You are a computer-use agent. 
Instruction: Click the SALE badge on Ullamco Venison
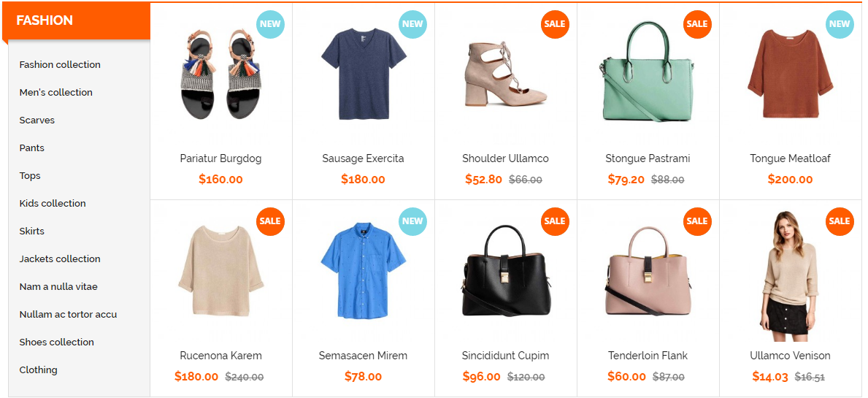840,221
